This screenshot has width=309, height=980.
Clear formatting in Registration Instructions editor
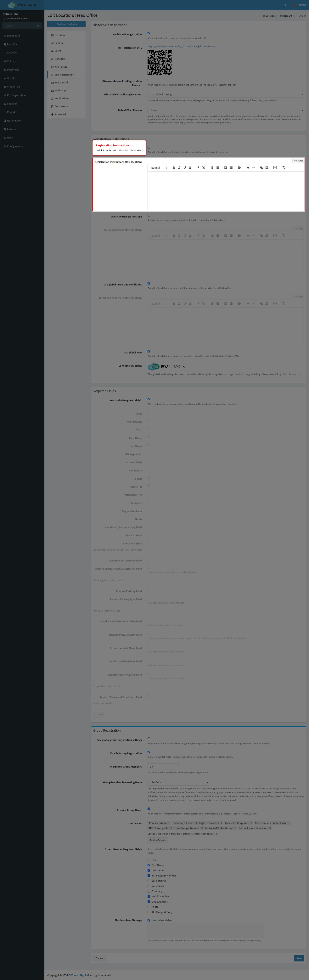284,168
